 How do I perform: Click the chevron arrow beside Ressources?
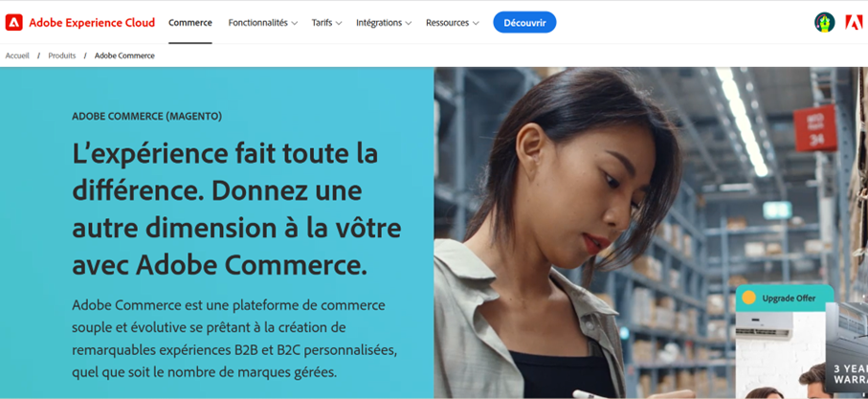[476, 23]
